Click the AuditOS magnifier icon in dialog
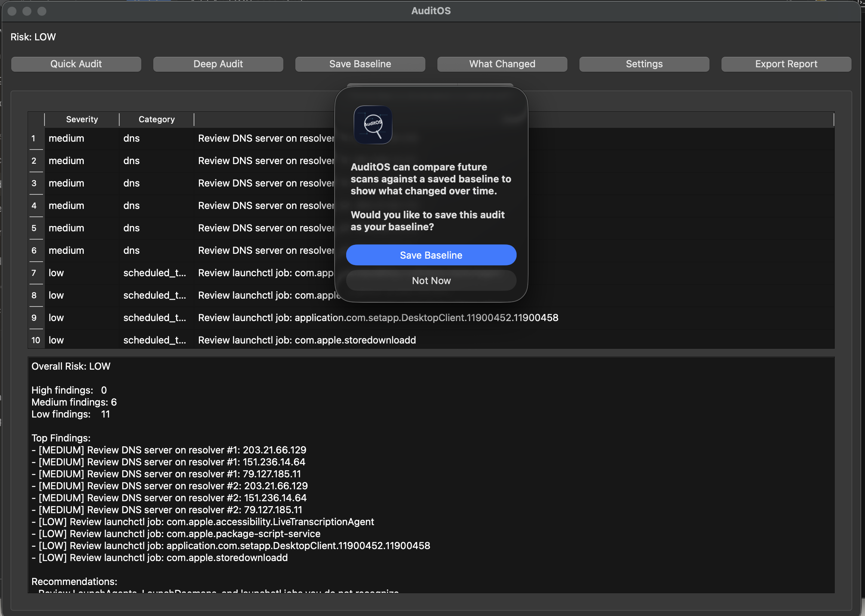Viewport: 865px width, 616px height. pyautogui.click(x=373, y=125)
